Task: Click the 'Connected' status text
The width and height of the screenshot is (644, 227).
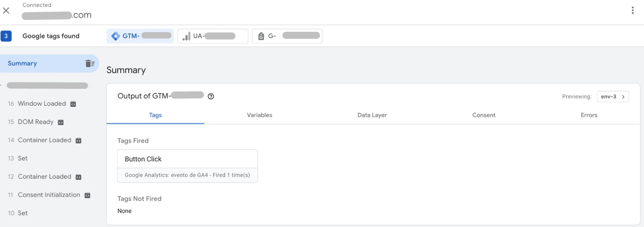Action: tap(37, 5)
